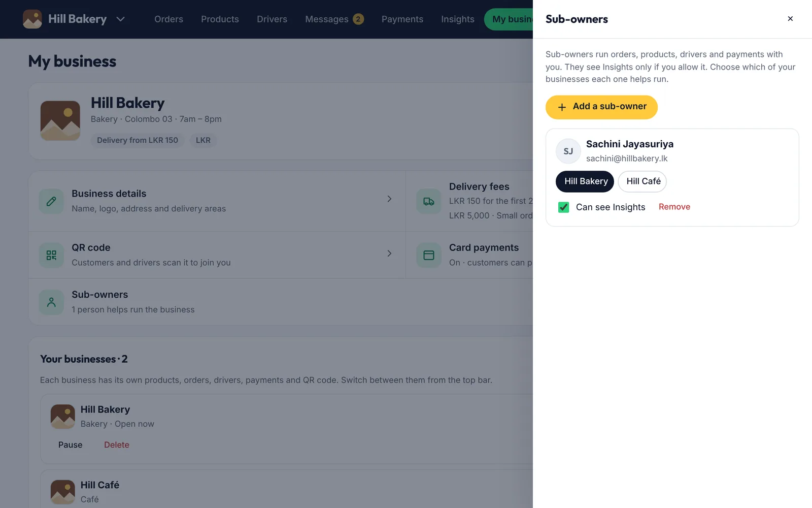812x508 pixels.
Task: Close the Sub-owners panel
Action: [790, 19]
